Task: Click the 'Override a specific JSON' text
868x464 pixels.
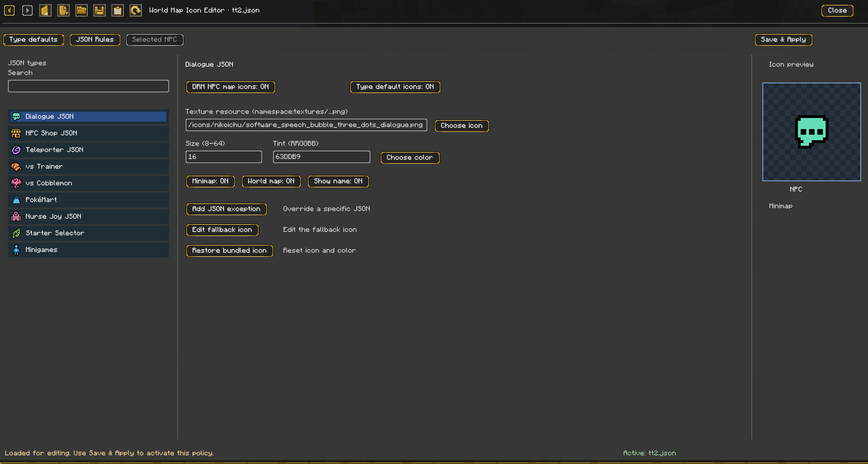Action: pos(326,209)
